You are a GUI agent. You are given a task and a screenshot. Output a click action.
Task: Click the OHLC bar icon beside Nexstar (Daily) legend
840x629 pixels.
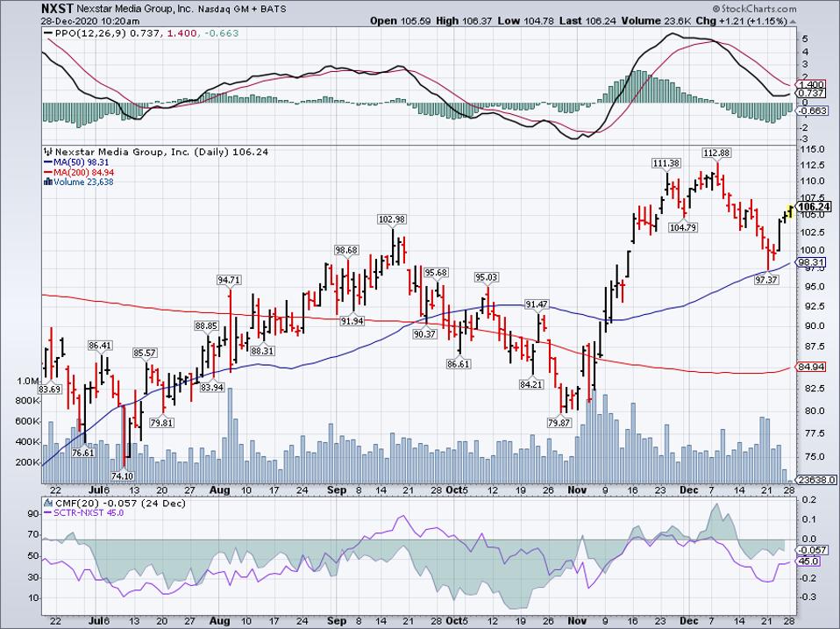[49, 152]
